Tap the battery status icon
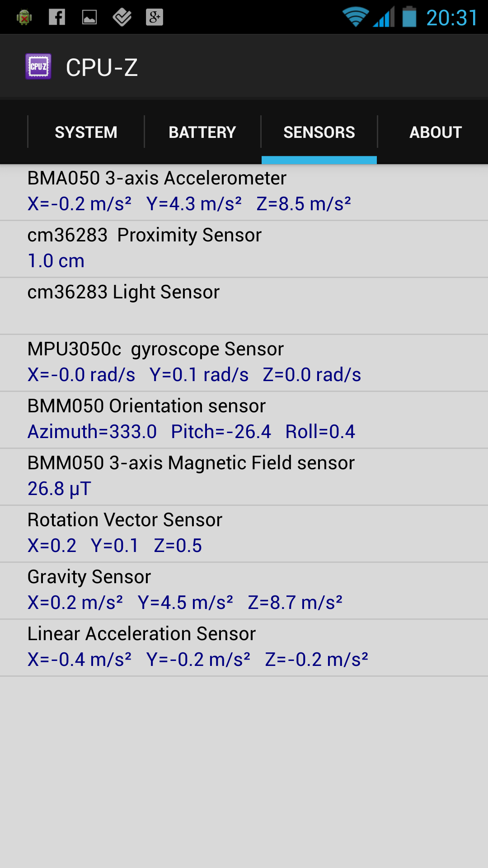 point(409,17)
